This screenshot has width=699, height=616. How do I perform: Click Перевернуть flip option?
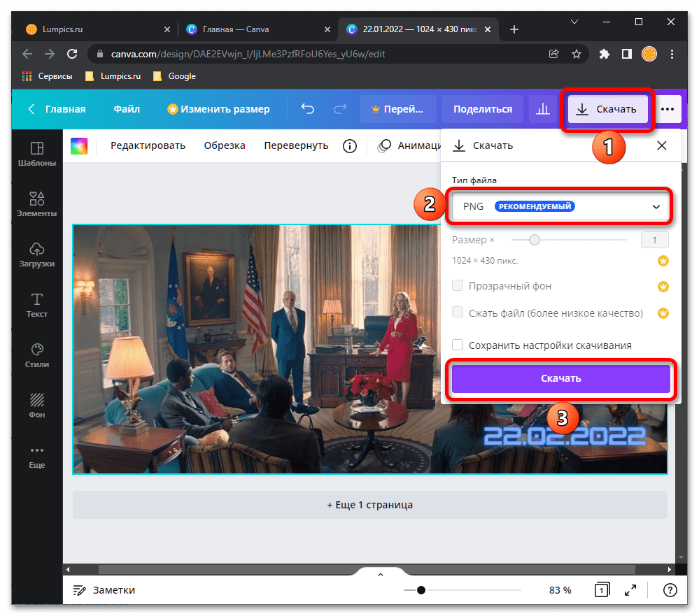[x=296, y=145]
